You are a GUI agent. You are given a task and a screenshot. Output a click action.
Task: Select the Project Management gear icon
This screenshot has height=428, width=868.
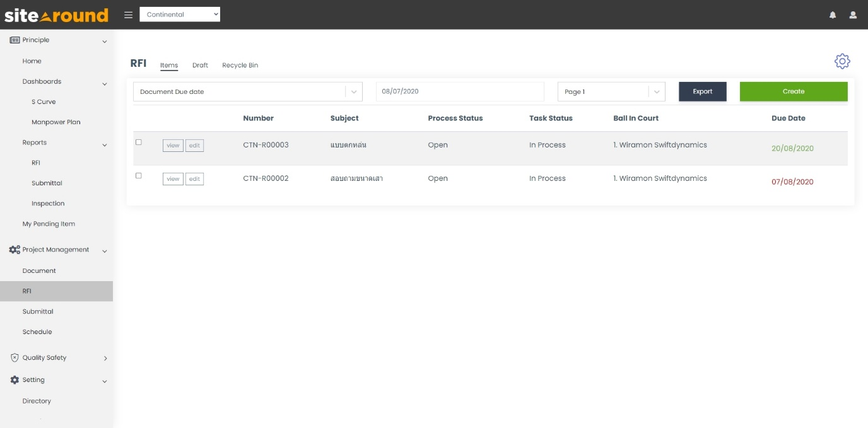point(13,249)
